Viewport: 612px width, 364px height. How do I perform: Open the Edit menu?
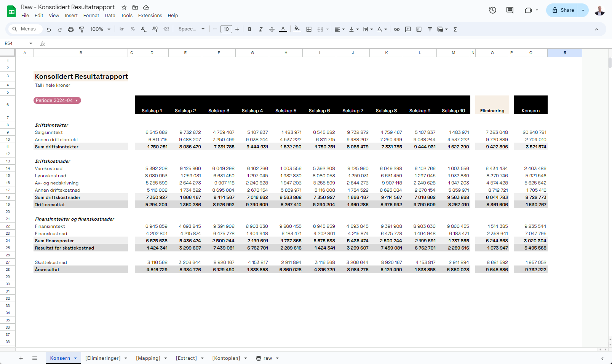[x=39, y=16]
